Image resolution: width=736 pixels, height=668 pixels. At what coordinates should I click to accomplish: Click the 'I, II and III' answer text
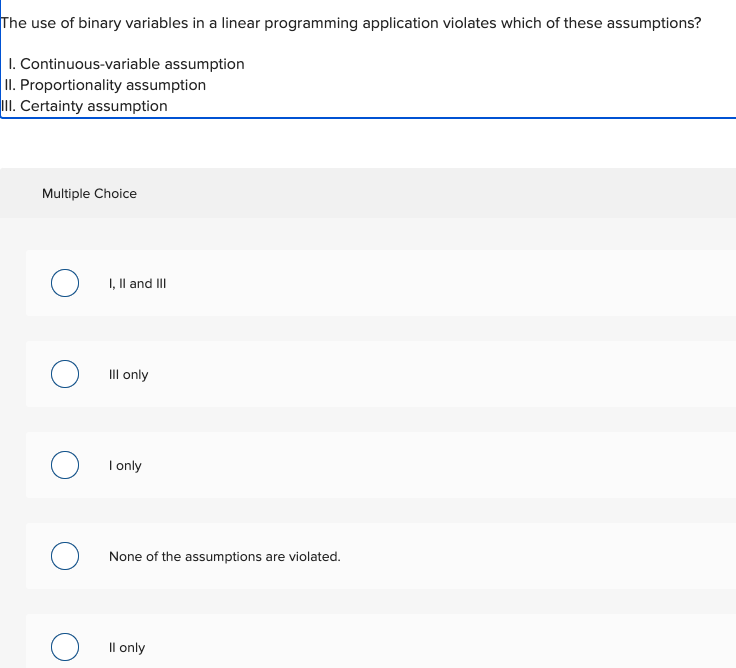point(138,284)
